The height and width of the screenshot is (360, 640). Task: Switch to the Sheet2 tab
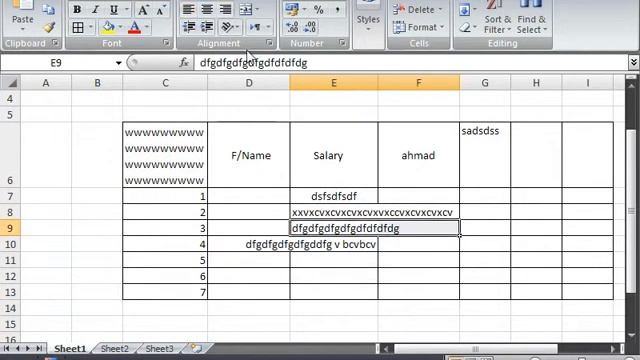pos(114,349)
